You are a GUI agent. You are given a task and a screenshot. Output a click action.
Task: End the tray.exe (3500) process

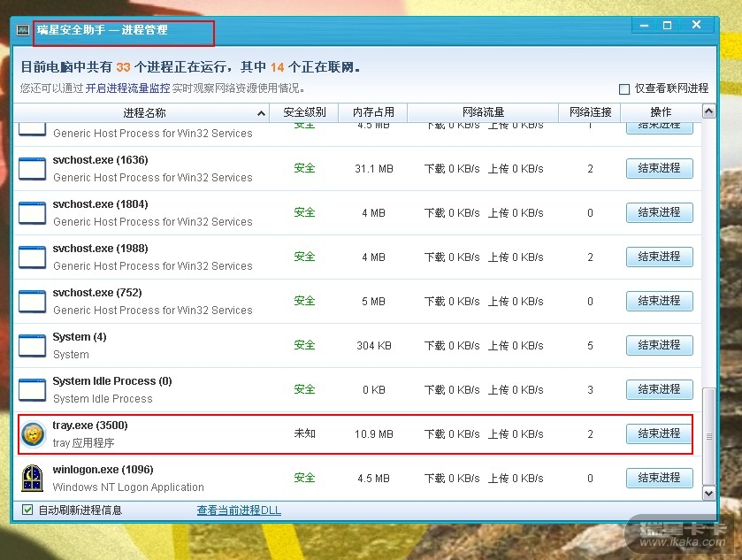coord(659,433)
